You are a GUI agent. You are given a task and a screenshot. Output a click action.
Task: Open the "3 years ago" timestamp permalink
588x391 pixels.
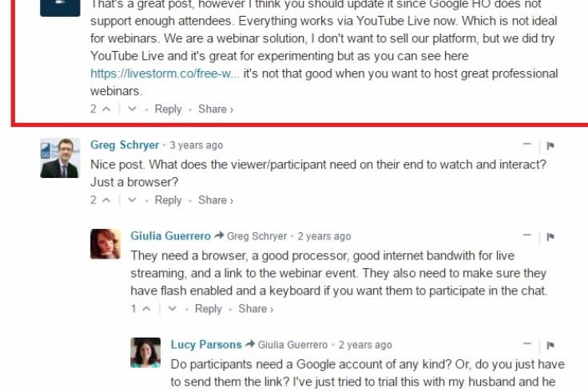point(196,146)
